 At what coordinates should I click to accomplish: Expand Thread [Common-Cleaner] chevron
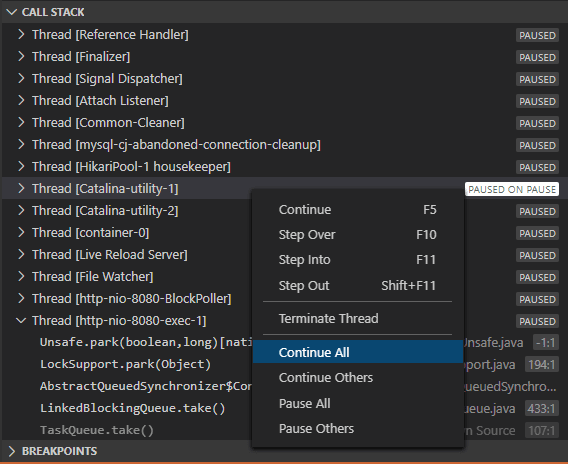(x=21, y=122)
